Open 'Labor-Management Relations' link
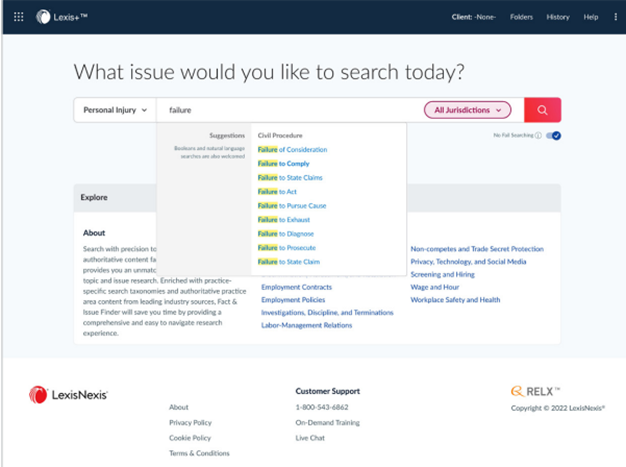Viewport: 626px width, 467px height. 307,325
